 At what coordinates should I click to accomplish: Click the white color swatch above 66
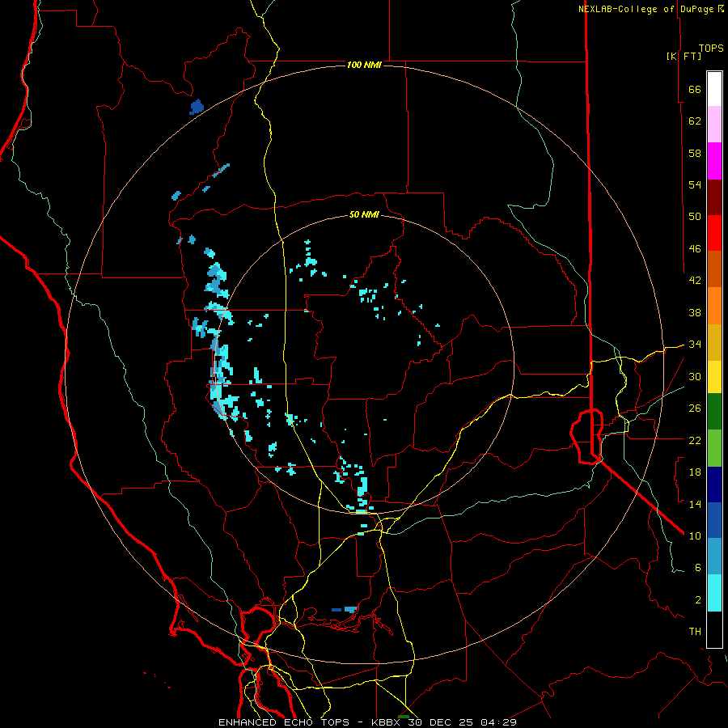click(714, 89)
